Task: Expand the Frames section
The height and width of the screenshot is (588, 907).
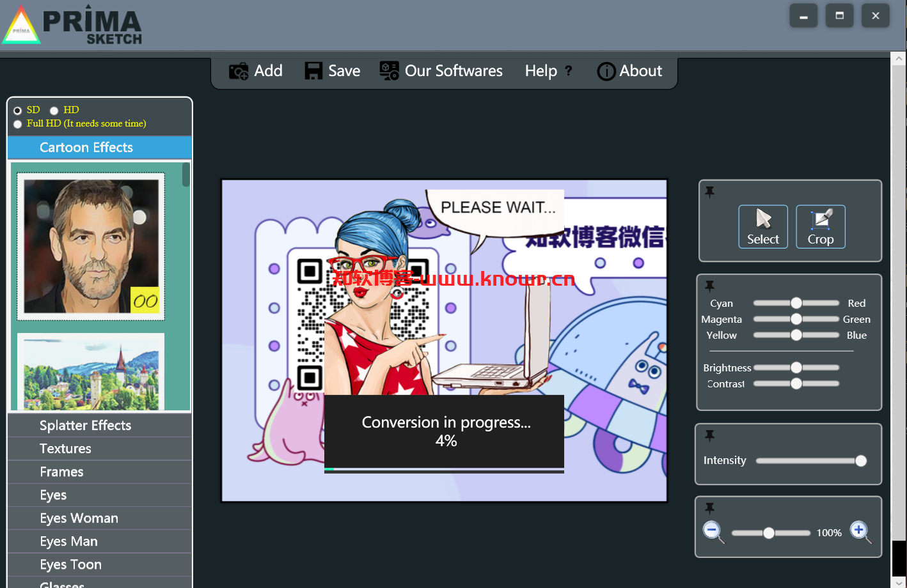Action: [100, 472]
